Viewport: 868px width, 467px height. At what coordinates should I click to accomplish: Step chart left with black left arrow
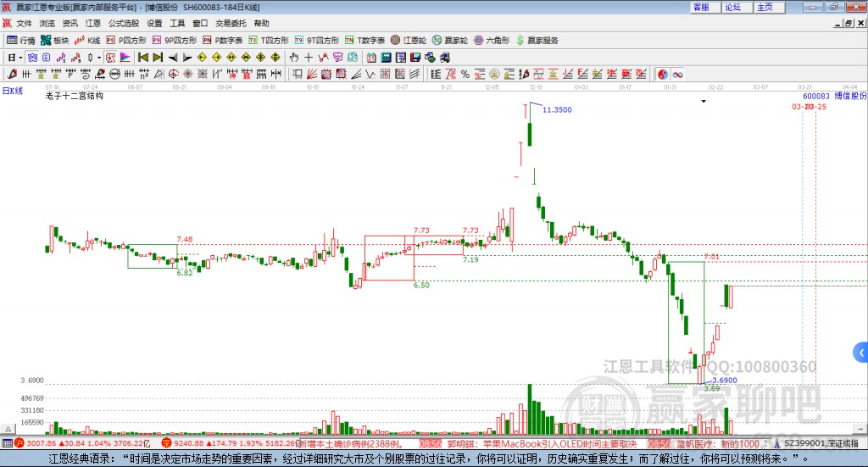(x=173, y=58)
